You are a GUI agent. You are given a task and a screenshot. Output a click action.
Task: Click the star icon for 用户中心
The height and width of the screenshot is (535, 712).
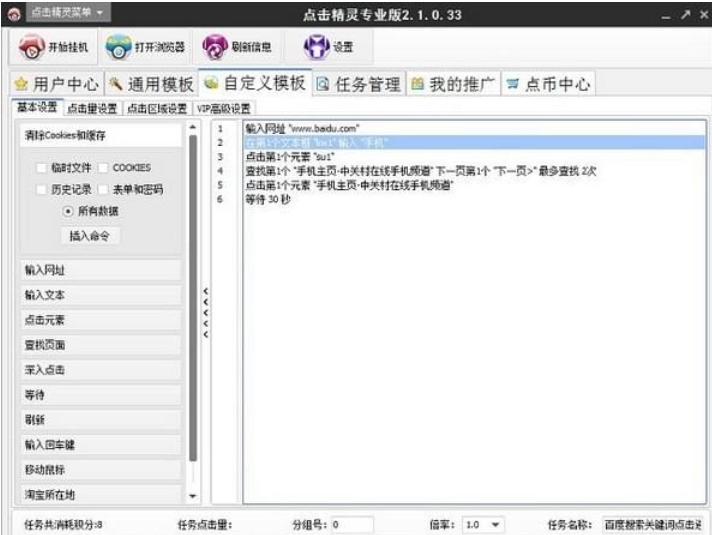20,84
